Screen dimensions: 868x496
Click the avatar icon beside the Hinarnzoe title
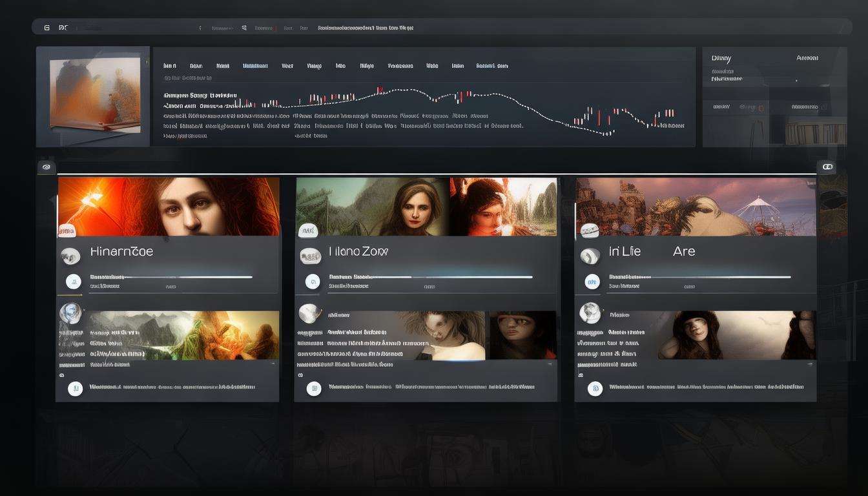click(x=70, y=256)
